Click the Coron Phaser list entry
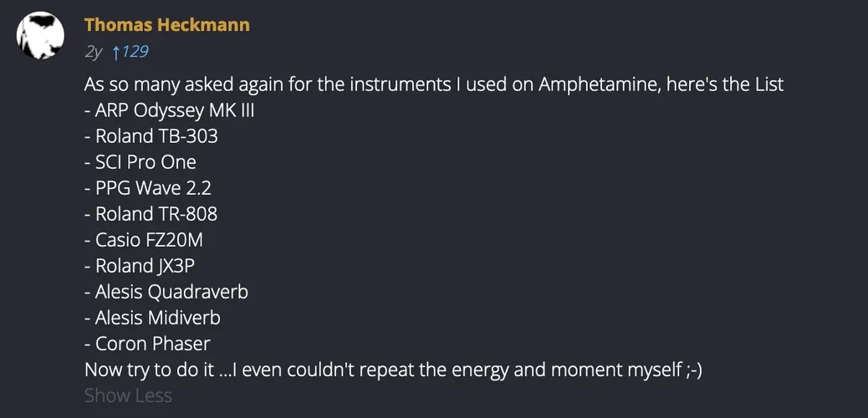Image resolution: width=868 pixels, height=418 pixels. pos(147,344)
